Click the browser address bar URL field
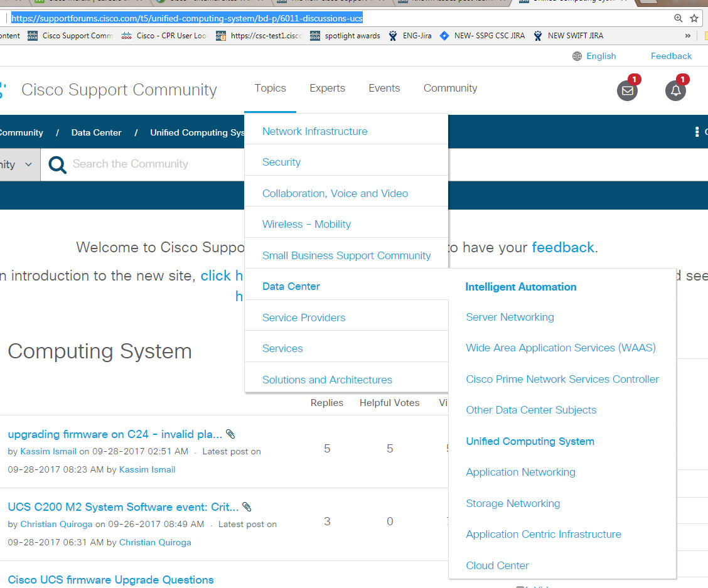708x588 pixels. 188,18
